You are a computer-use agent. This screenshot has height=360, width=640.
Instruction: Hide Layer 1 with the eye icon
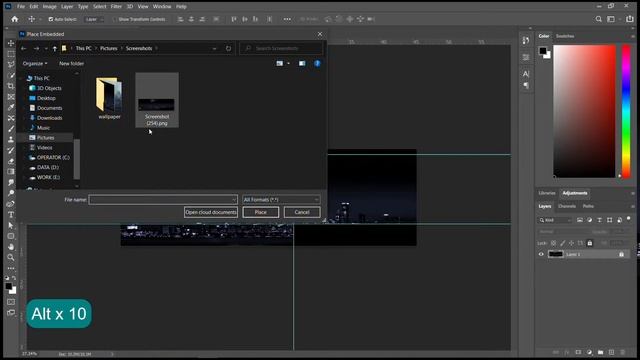pyautogui.click(x=541, y=254)
